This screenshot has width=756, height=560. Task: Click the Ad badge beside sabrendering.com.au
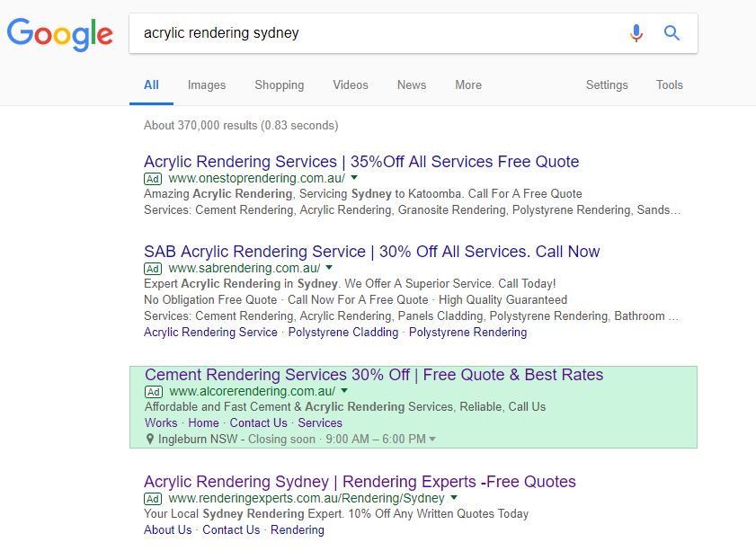pos(153,269)
